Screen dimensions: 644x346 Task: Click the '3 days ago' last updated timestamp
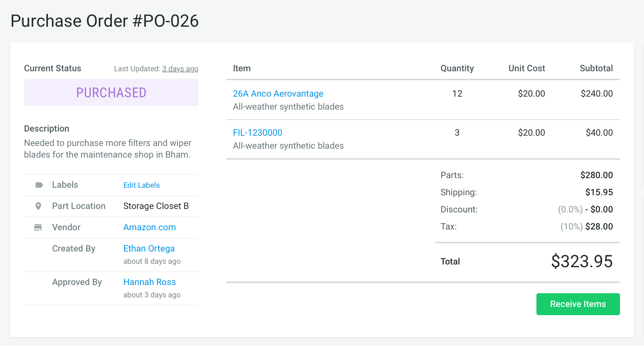[180, 69]
